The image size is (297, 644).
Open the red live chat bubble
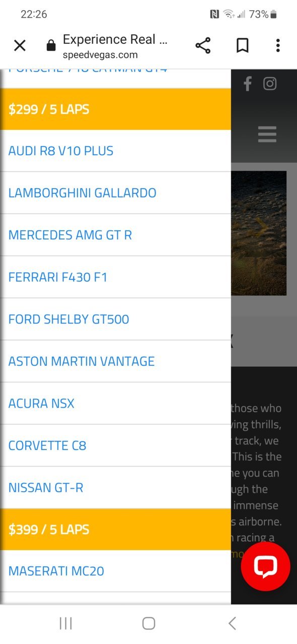(265, 567)
